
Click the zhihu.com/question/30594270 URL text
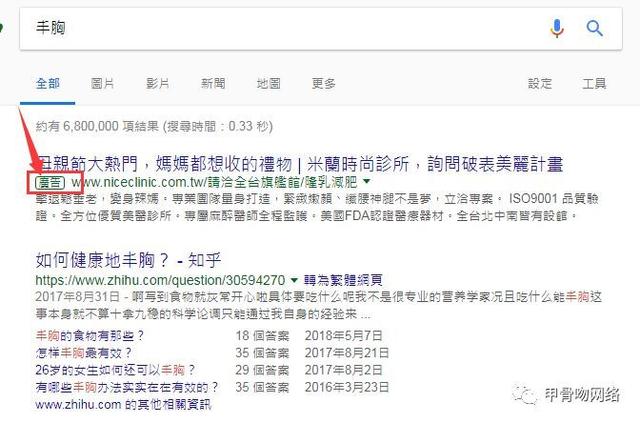pos(160,280)
